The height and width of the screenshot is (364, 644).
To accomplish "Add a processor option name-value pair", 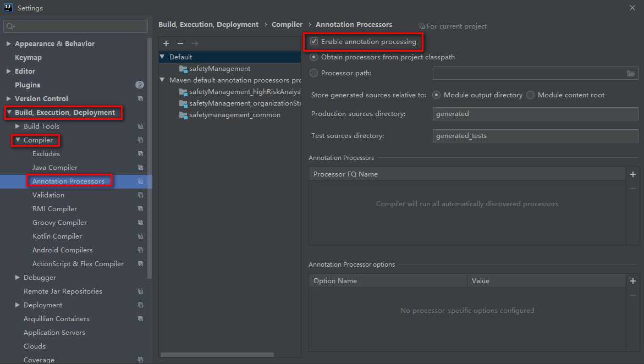I will (633, 281).
